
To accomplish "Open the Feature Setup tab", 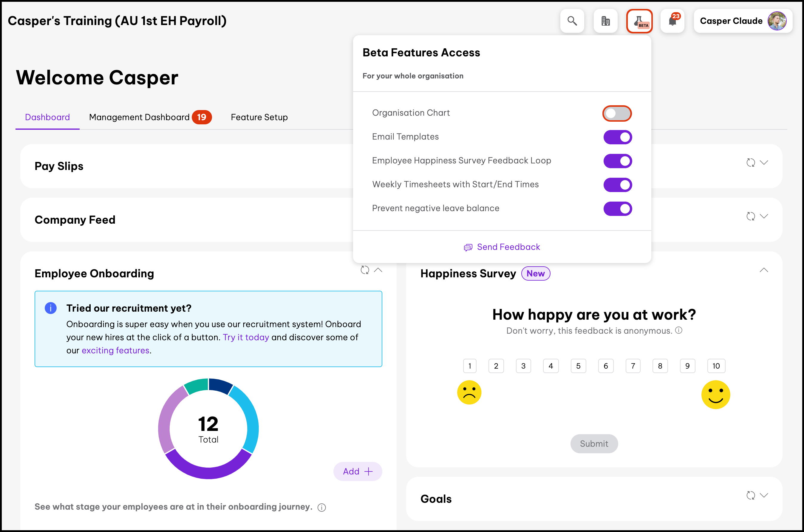I will coord(259,117).
